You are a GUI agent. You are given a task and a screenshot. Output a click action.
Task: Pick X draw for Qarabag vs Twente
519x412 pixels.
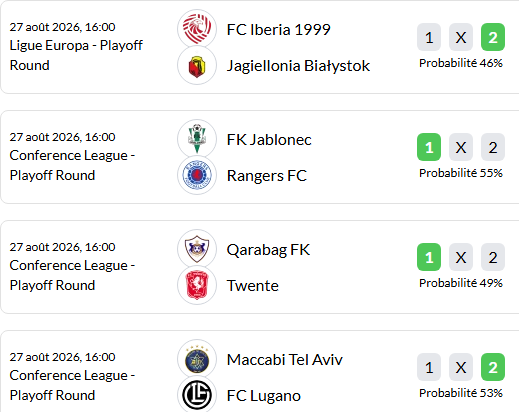pyautogui.click(x=461, y=257)
